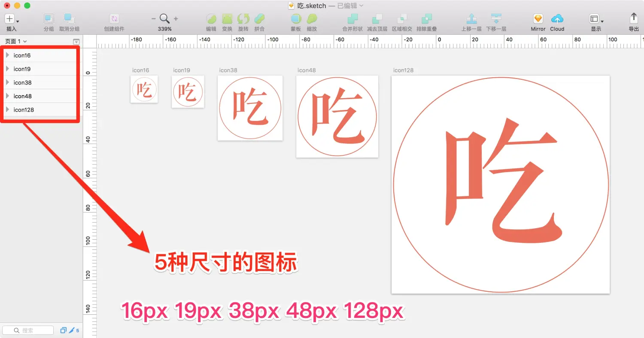Click the 吃.sketch document title
Image resolution: width=644 pixels, height=338 pixels.
312,6
